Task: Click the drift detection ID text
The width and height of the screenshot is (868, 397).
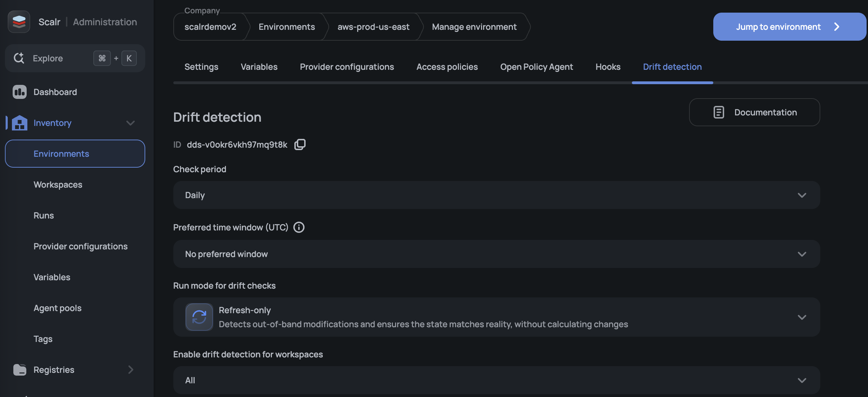Action: [237, 144]
